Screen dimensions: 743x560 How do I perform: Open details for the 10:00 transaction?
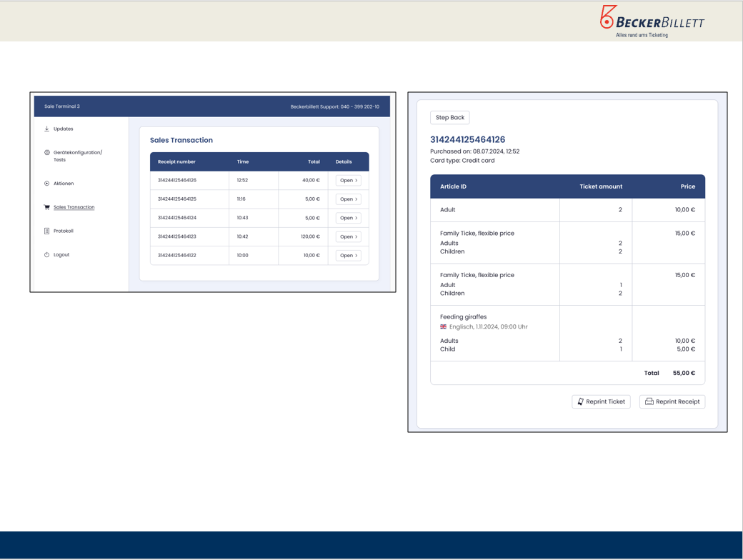(x=348, y=255)
